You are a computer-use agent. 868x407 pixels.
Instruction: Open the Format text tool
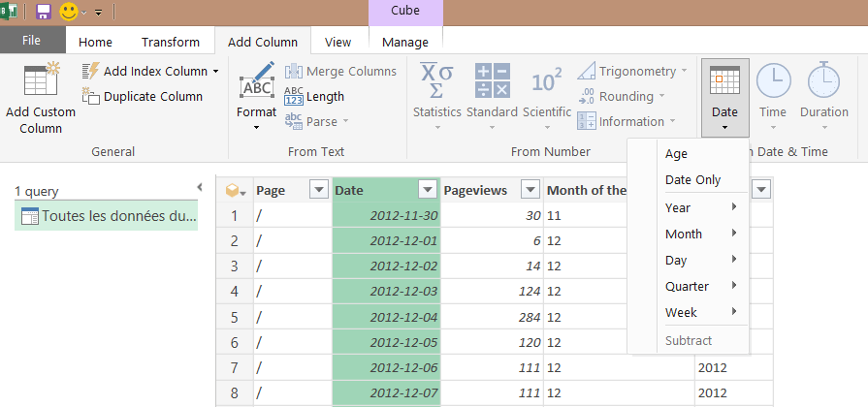[x=256, y=85]
